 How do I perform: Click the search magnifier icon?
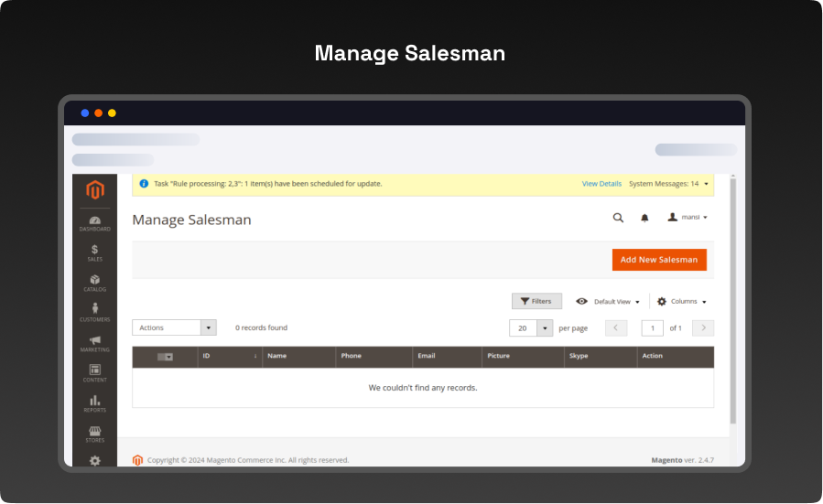click(618, 218)
